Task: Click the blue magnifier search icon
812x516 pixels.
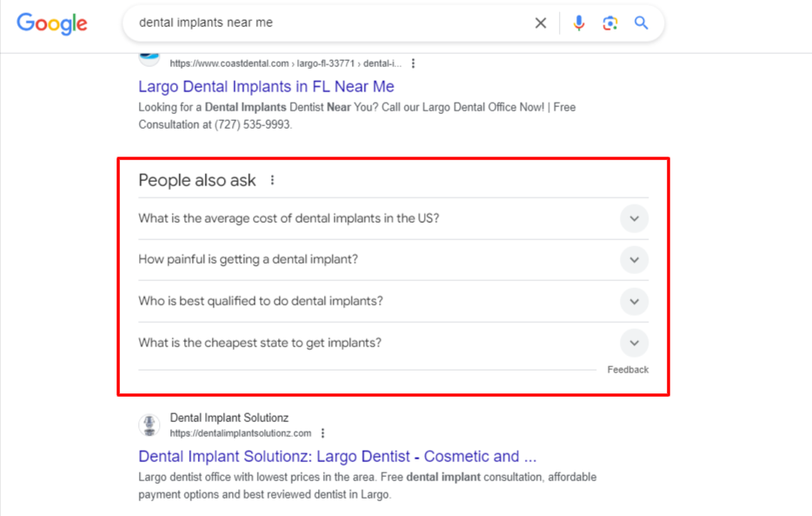Action: [x=641, y=23]
